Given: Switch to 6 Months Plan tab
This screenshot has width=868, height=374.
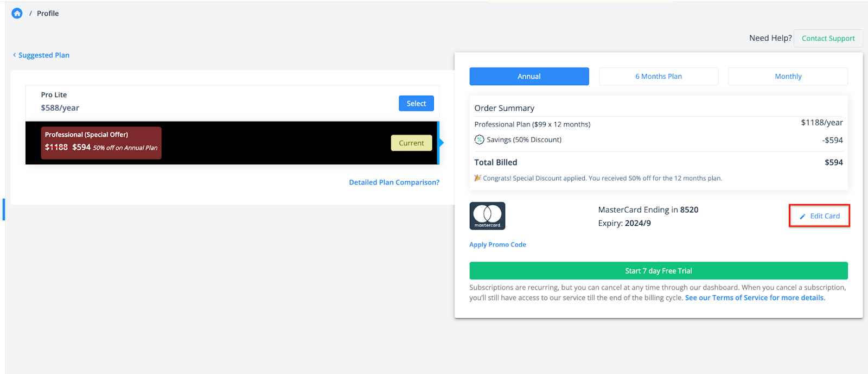Looking at the screenshot, I should point(659,76).
